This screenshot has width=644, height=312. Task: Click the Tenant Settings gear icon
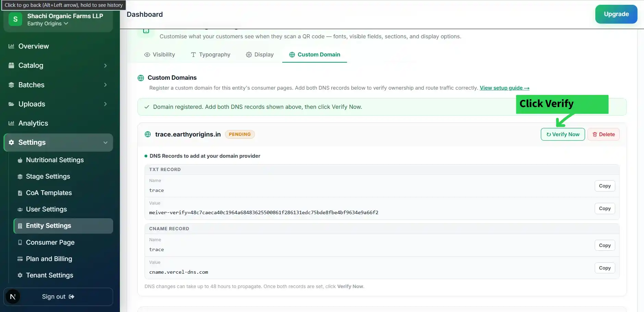coord(20,275)
